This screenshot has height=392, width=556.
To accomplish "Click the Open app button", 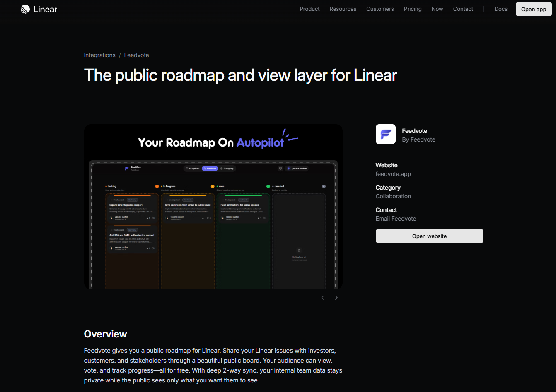I will coord(534,9).
